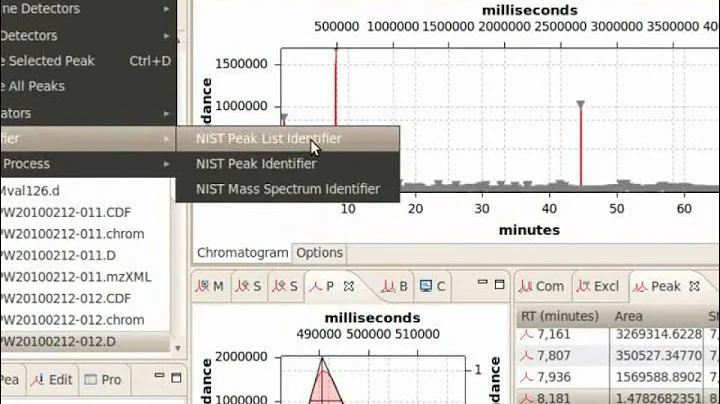Click peak marker near 45 minutes
Image resolution: width=720 pixels, height=404 pixels.
580,105
